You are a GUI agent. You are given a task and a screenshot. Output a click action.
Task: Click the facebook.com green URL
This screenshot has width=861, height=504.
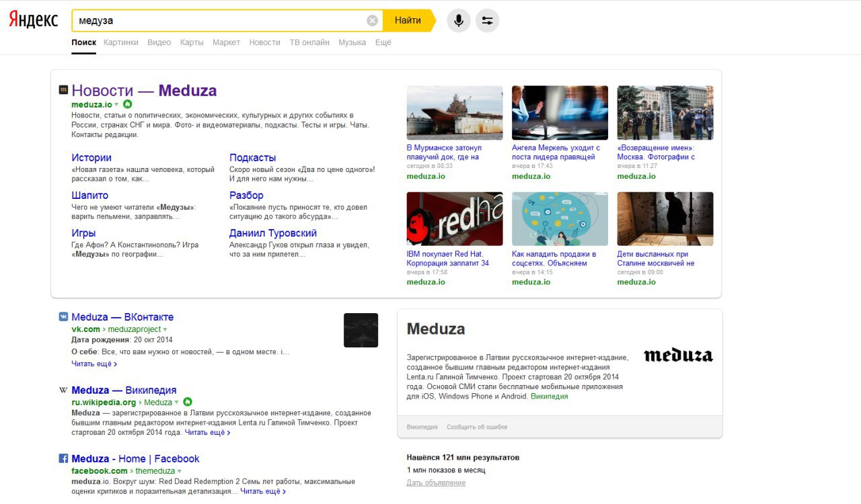tap(100, 471)
